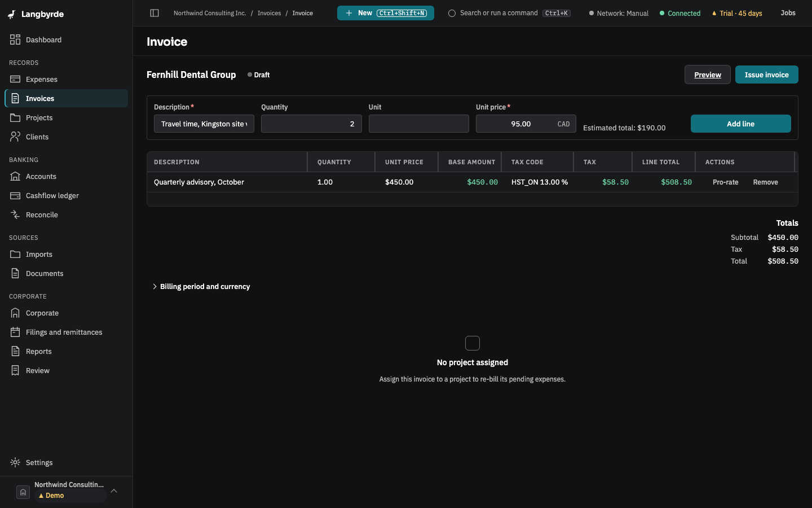Click the Cashflow ledger icon

[x=15, y=196]
